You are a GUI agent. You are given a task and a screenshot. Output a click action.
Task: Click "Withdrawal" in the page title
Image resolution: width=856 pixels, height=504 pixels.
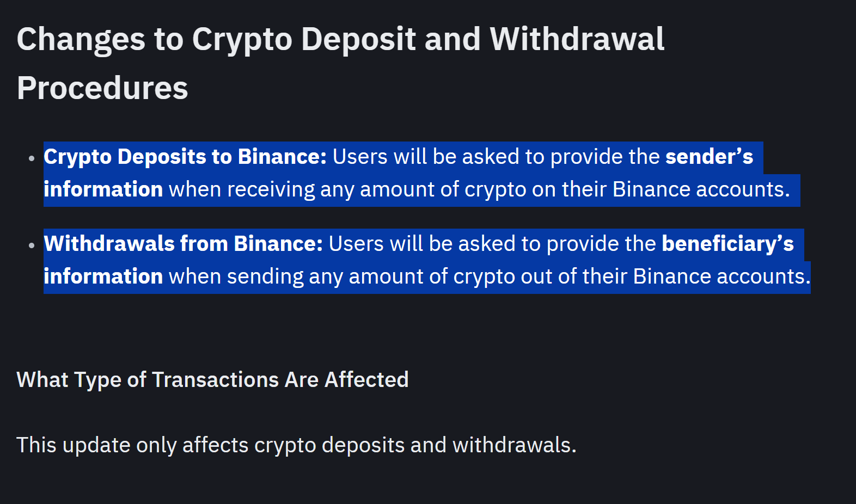577,39
